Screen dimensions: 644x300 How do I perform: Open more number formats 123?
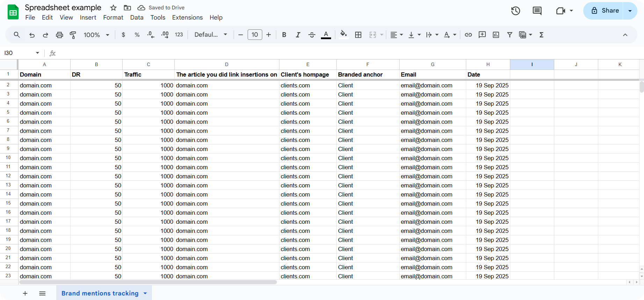tap(179, 35)
